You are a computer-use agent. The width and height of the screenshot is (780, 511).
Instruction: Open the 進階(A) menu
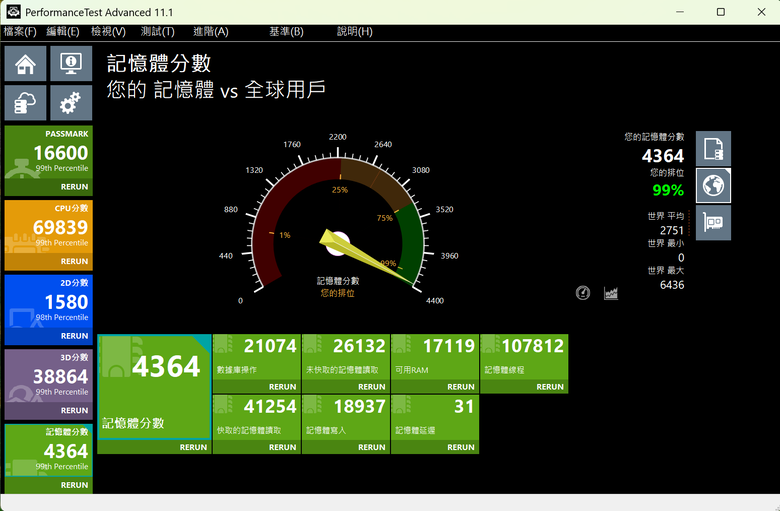(210, 31)
